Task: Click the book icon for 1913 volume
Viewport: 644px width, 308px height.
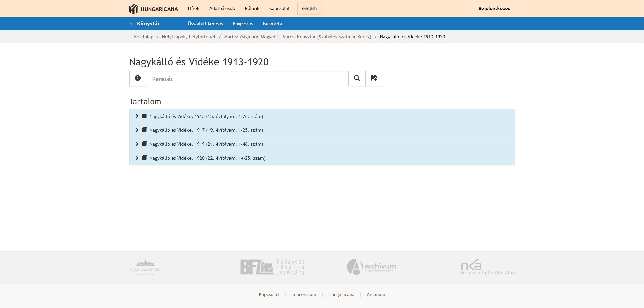Action: pyautogui.click(x=145, y=116)
